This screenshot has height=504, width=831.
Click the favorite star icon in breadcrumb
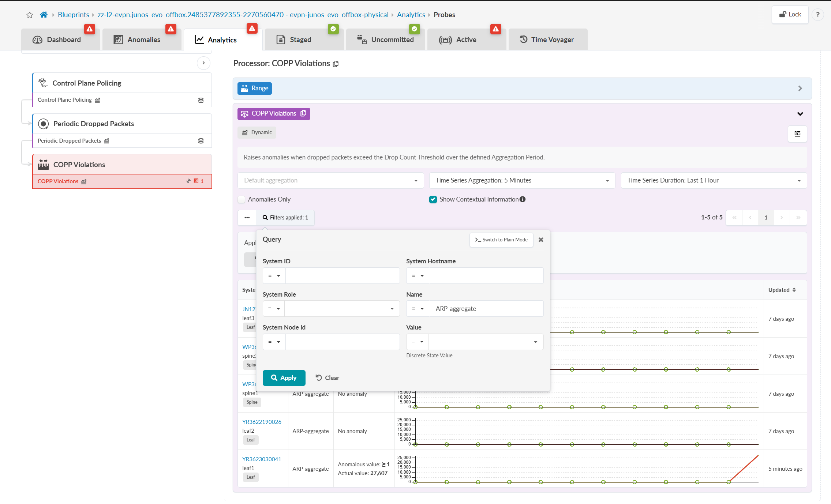pos(30,15)
